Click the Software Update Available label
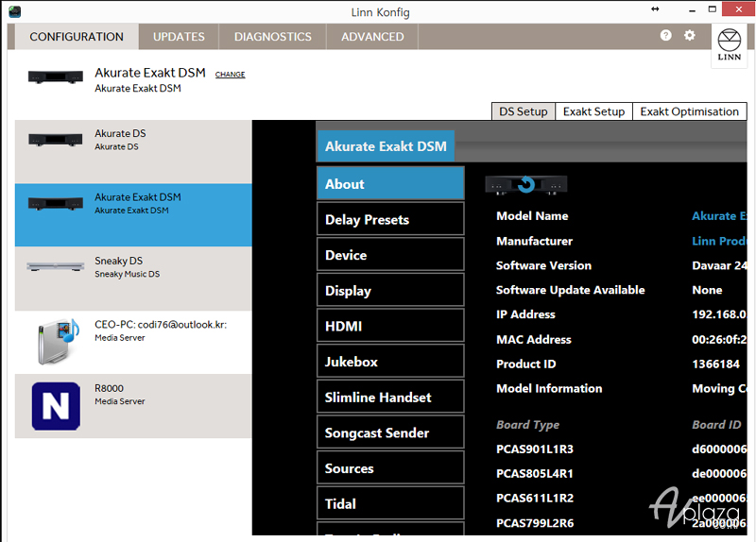 tap(571, 290)
